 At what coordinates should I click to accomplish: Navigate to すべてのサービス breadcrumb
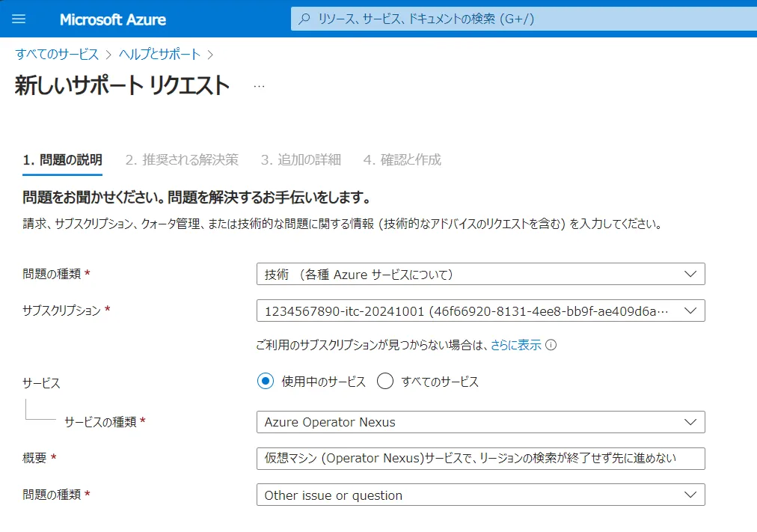coord(57,54)
